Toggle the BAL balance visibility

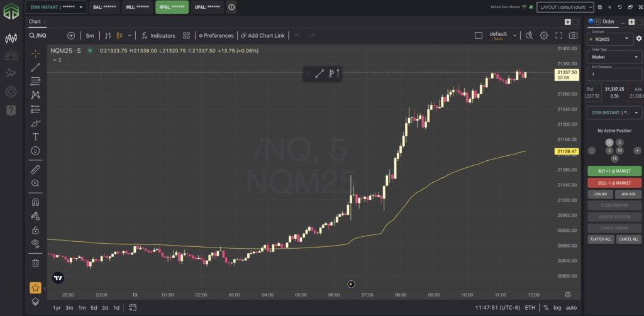coord(104,7)
